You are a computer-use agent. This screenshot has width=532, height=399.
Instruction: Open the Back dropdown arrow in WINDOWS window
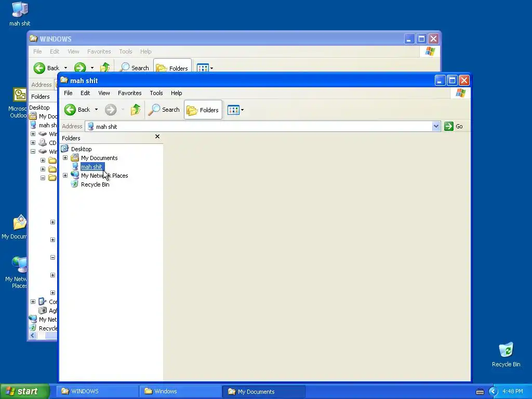pyautogui.click(x=65, y=68)
